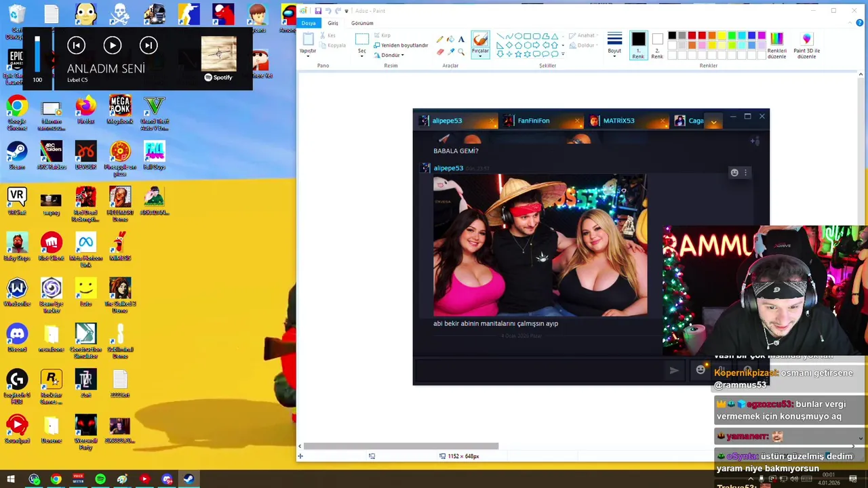The width and height of the screenshot is (868, 488).
Task: Open Logitech G HUB desktop shortcut
Action: (17, 386)
